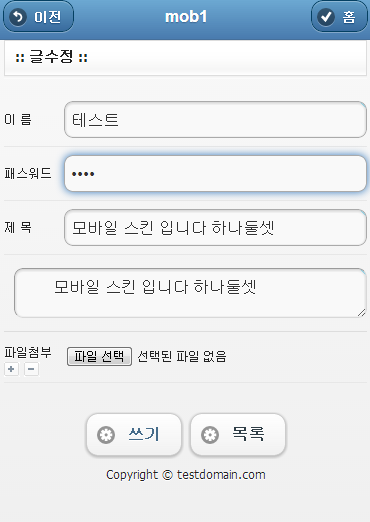
Task: Focus the 이름 field containing 테스트
Action: click(215, 120)
